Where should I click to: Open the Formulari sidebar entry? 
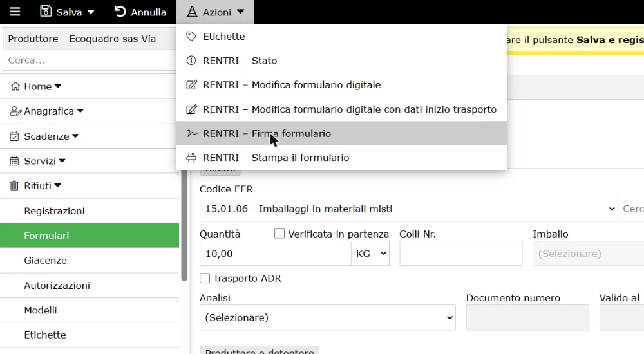[90, 236]
